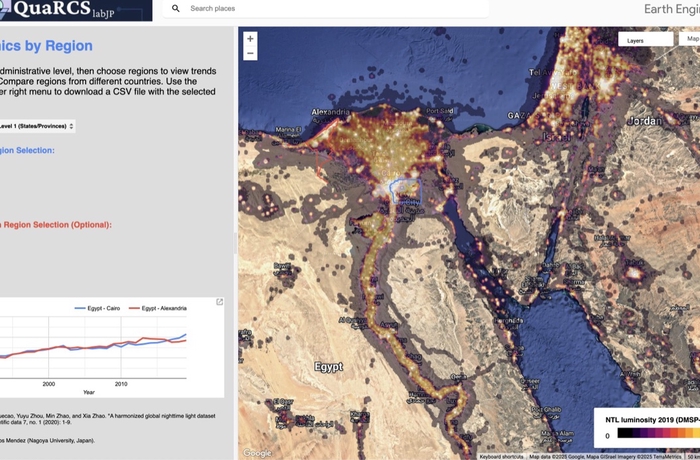Click the QuaRCS lab logo
This screenshot has height=460, width=700.
point(75,9)
